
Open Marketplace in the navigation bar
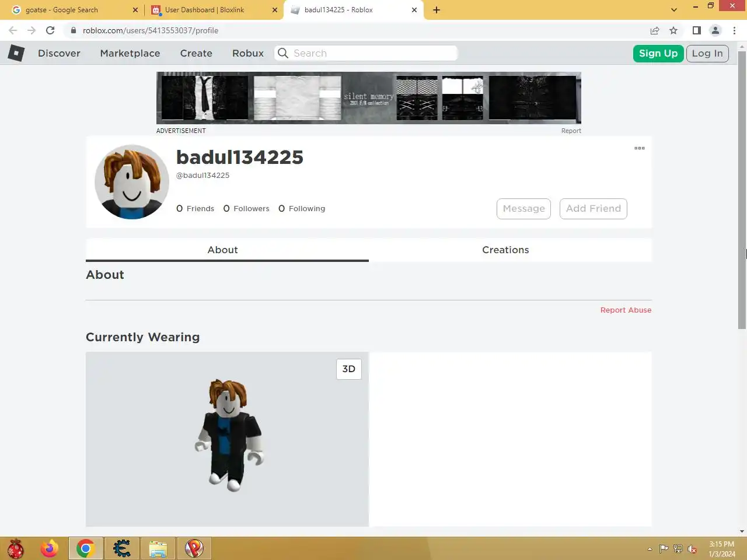pos(130,53)
